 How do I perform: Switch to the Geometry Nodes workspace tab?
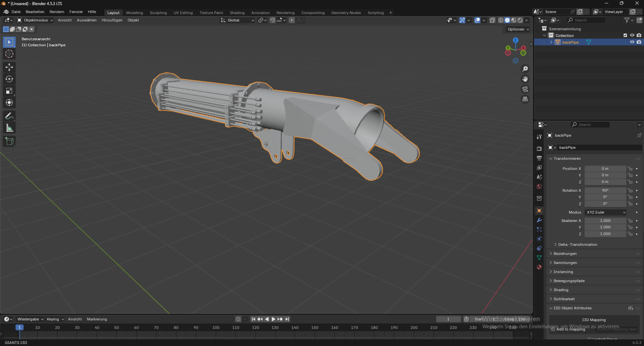(346, 13)
